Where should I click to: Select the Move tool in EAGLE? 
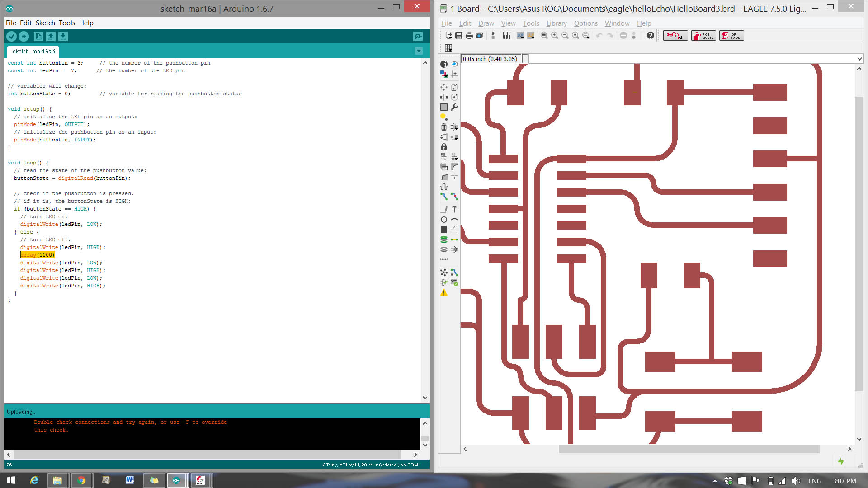[444, 87]
